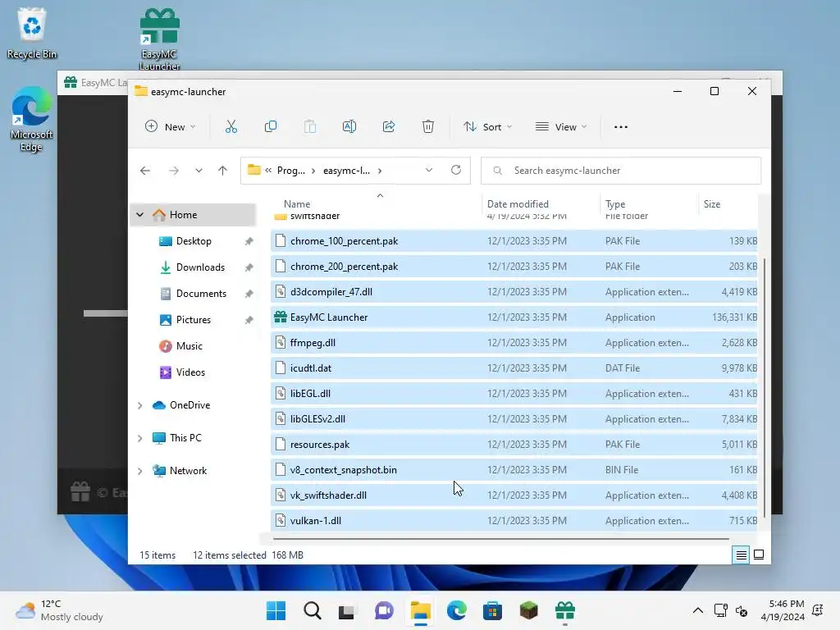840x630 pixels.
Task: Click the Cut scissors icon
Action: (231, 127)
